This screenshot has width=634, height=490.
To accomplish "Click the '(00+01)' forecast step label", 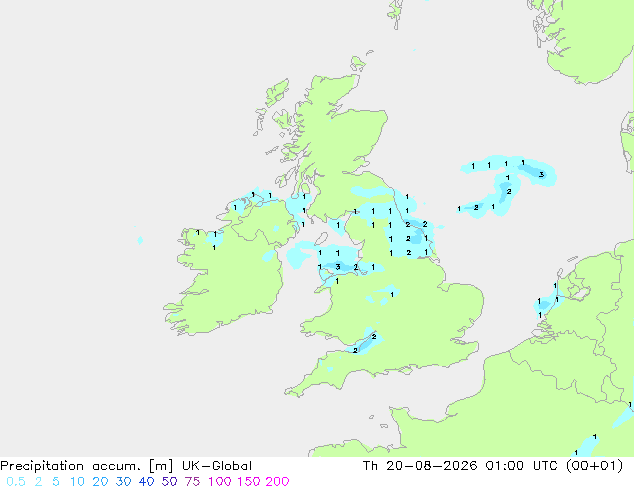I will 594,466.
